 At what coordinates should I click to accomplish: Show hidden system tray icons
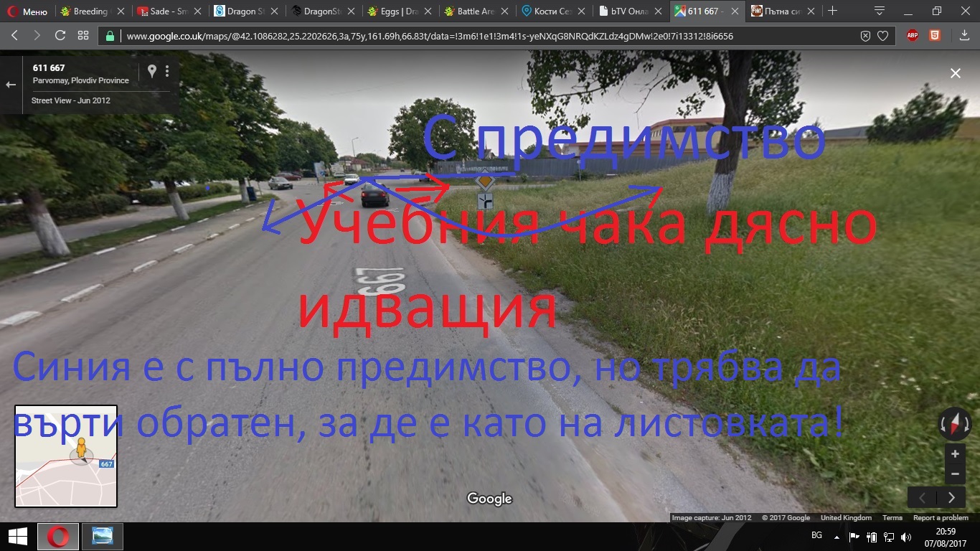[836, 537]
